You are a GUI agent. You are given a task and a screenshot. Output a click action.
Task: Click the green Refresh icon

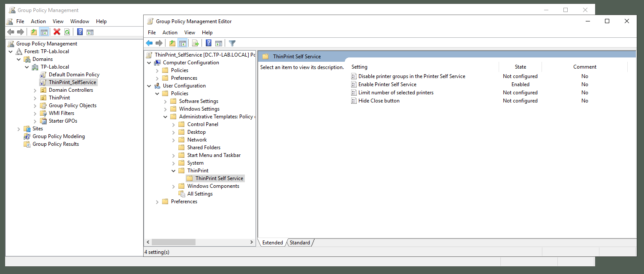pyautogui.click(x=67, y=32)
